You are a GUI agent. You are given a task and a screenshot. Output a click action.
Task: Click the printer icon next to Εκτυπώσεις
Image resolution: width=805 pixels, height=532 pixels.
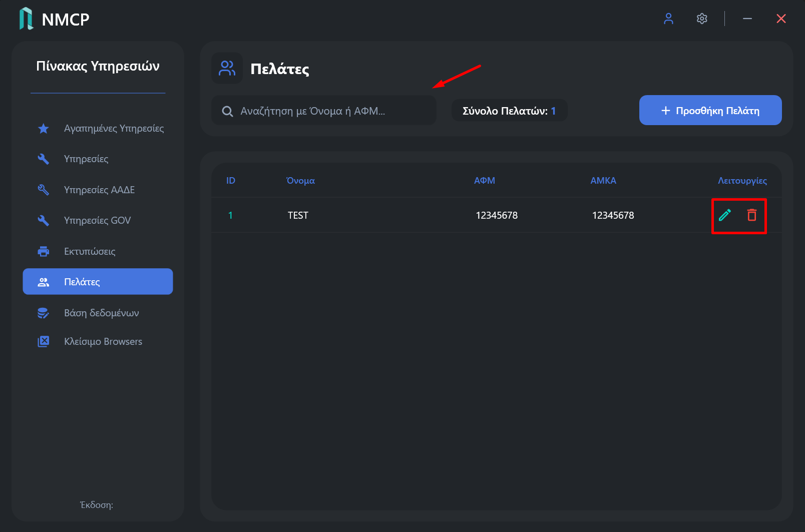(x=44, y=251)
